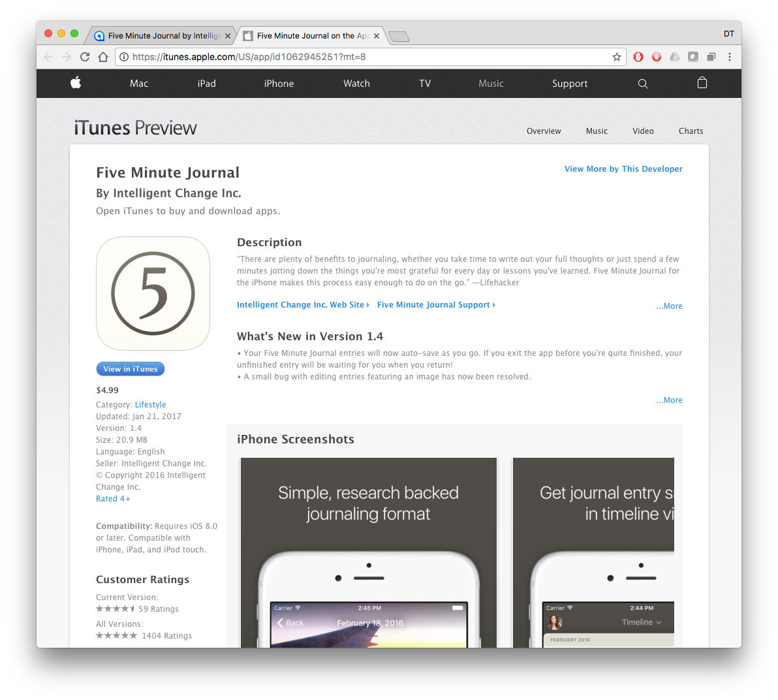The width and height of the screenshot is (778, 700).
Task: Click the Size: 20.9 MB text
Action: pyautogui.click(x=121, y=440)
